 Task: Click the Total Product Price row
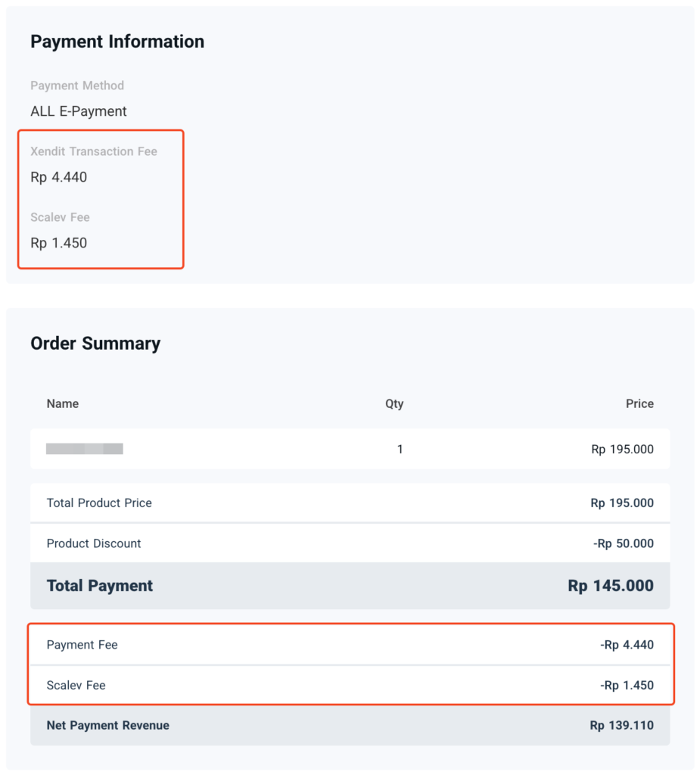350,503
